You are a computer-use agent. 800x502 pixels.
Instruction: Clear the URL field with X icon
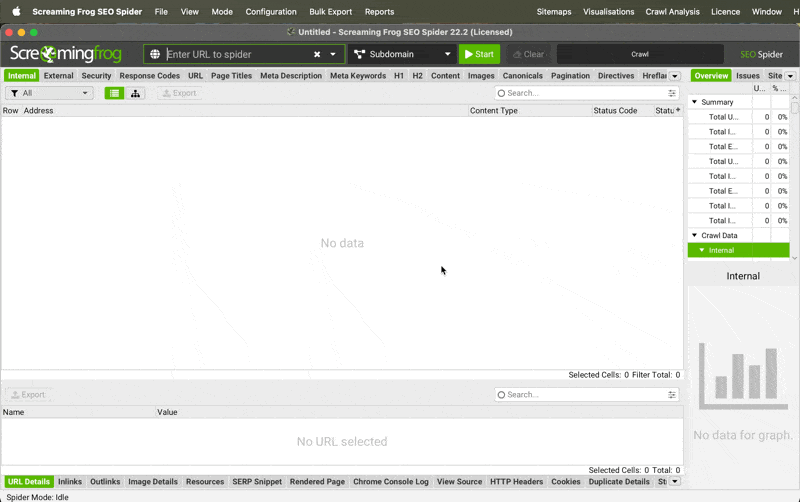[x=318, y=54]
